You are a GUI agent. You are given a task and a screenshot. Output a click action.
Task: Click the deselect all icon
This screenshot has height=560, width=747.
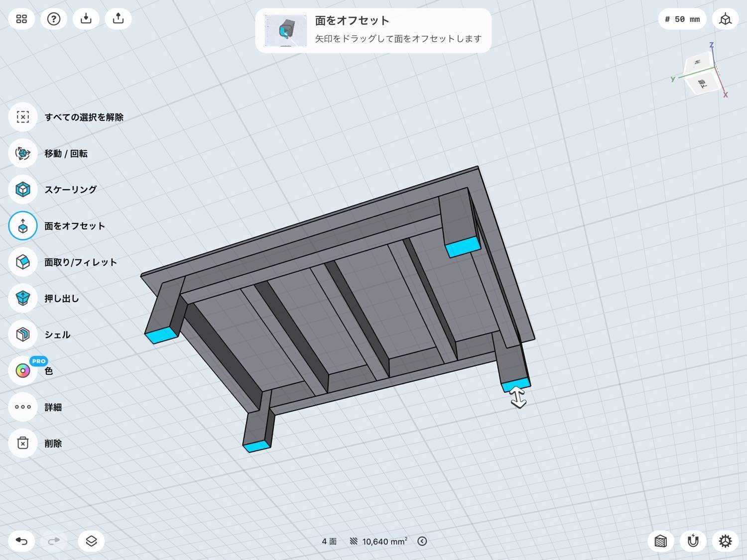pyautogui.click(x=23, y=117)
